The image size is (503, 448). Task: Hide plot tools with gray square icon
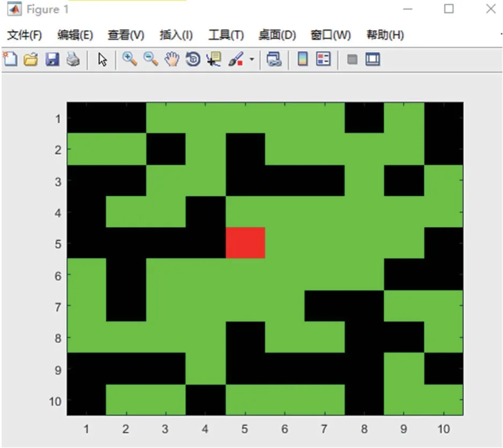point(352,59)
